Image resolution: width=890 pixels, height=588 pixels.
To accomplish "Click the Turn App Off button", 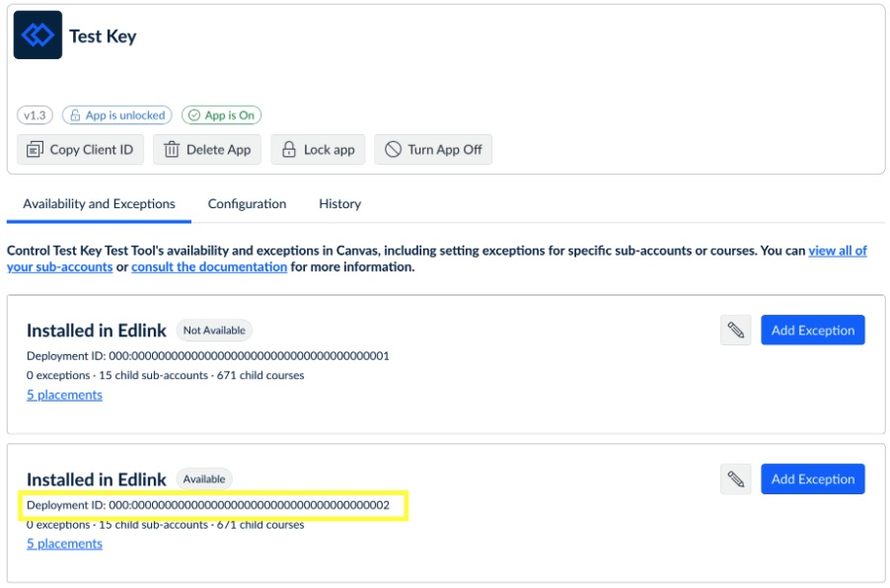I will point(433,150).
